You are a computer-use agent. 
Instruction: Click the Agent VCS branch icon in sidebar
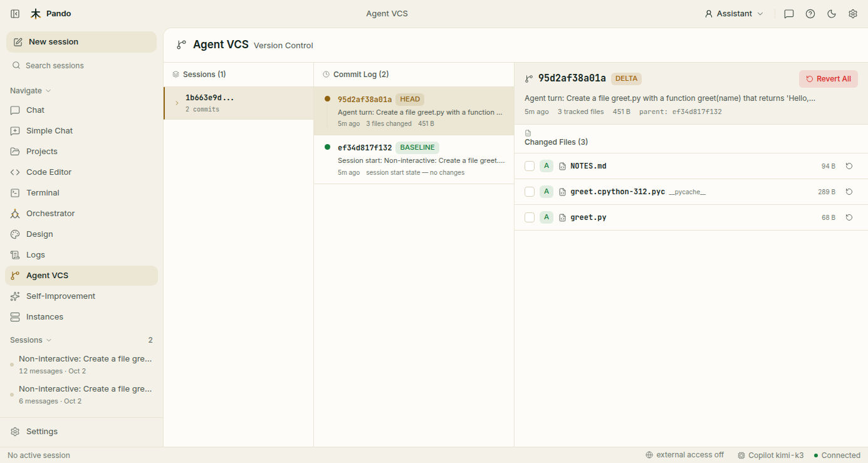15,276
